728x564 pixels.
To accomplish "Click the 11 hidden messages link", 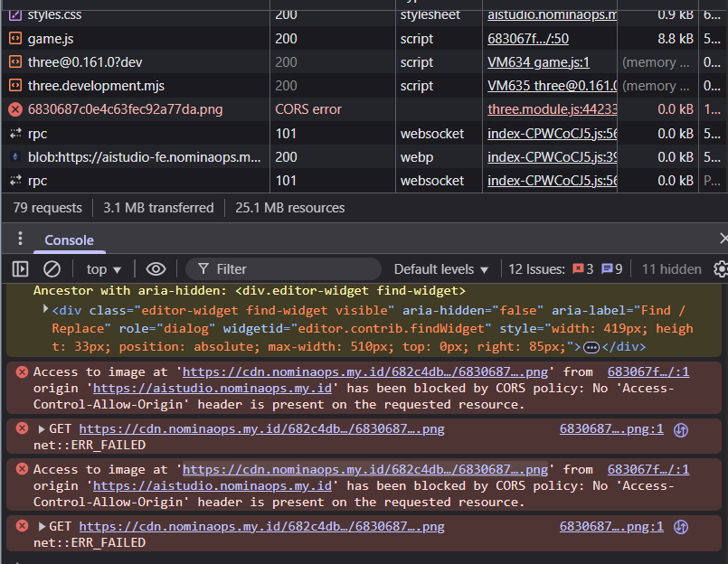I will pos(673,268).
